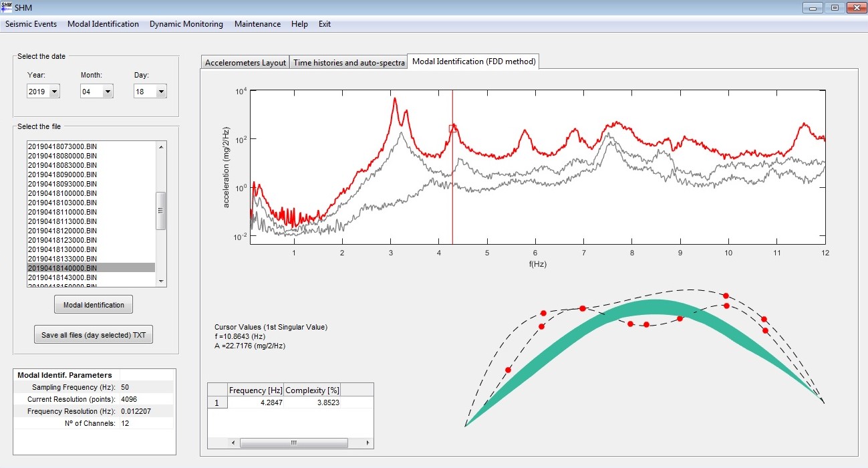The width and height of the screenshot is (868, 468).
Task: Click the file list scroll down arrow
Action: pos(160,281)
